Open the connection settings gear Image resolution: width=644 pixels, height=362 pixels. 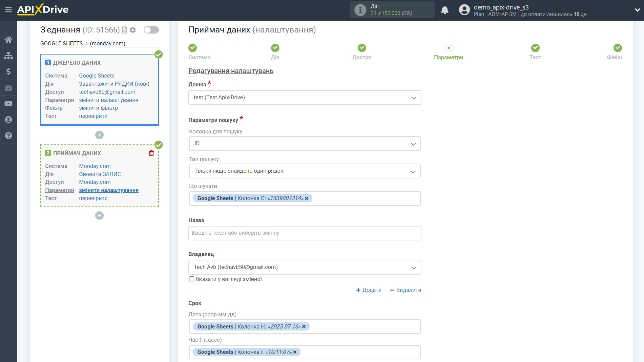[x=132, y=30]
